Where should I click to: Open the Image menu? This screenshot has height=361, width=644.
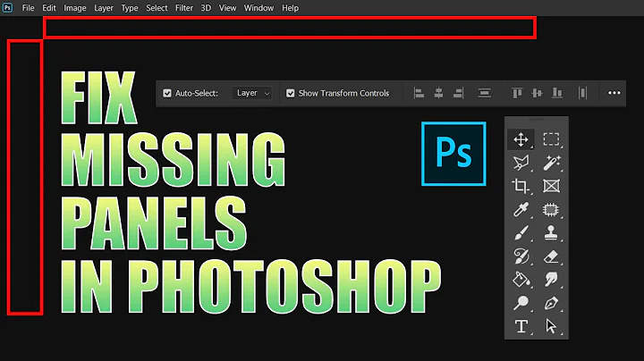click(x=75, y=8)
